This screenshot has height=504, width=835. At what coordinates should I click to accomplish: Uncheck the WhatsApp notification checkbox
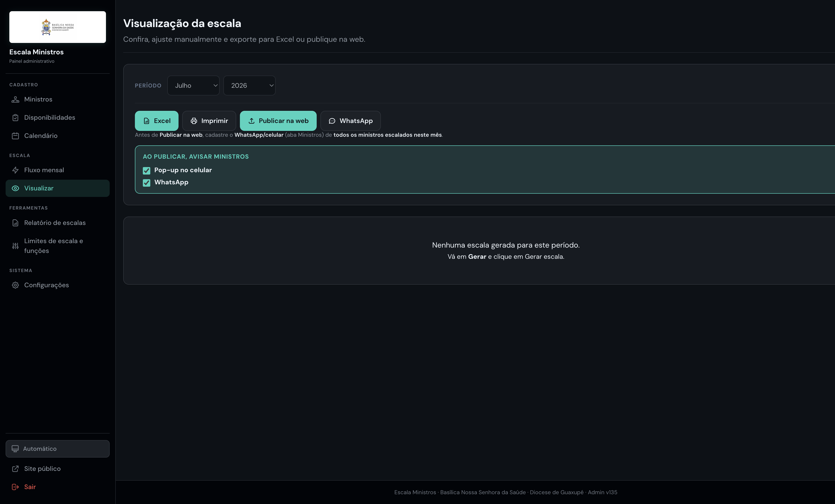click(146, 183)
